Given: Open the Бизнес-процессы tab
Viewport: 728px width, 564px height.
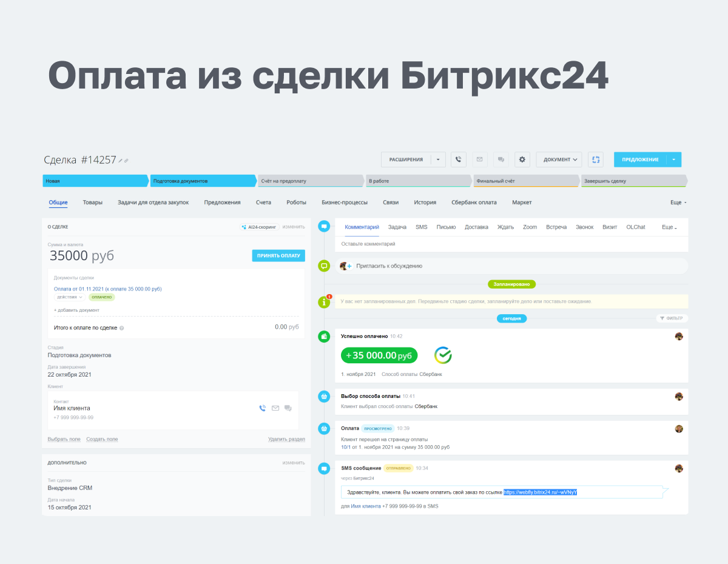Looking at the screenshot, I should (x=345, y=203).
